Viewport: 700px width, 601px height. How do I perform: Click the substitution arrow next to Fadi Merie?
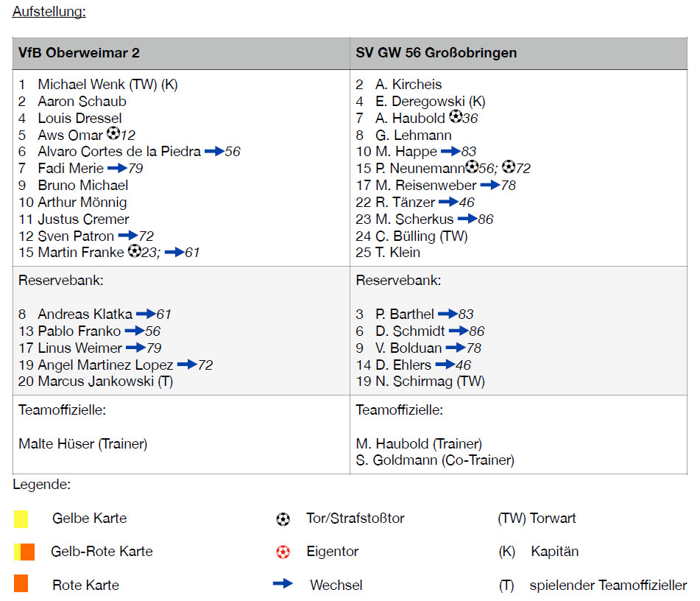tap(117, 168)
